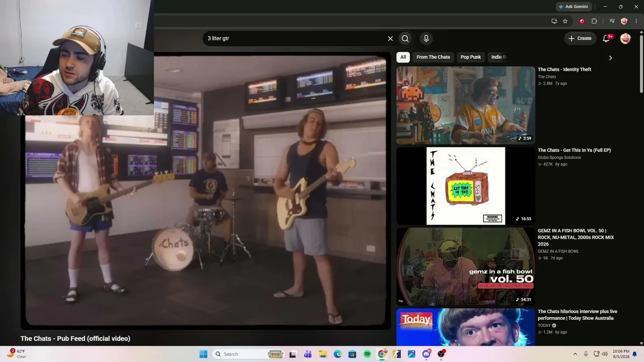
Task: Click the magnifier search button
Action: [405, 39]
